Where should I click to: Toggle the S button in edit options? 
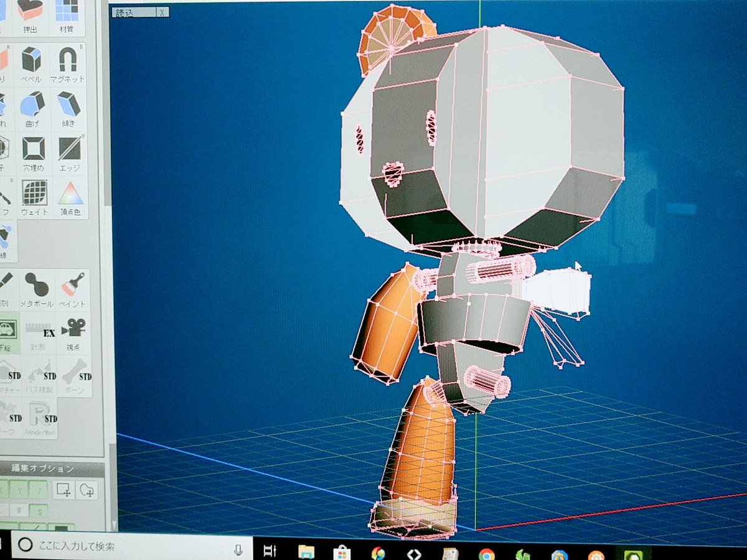38,512
